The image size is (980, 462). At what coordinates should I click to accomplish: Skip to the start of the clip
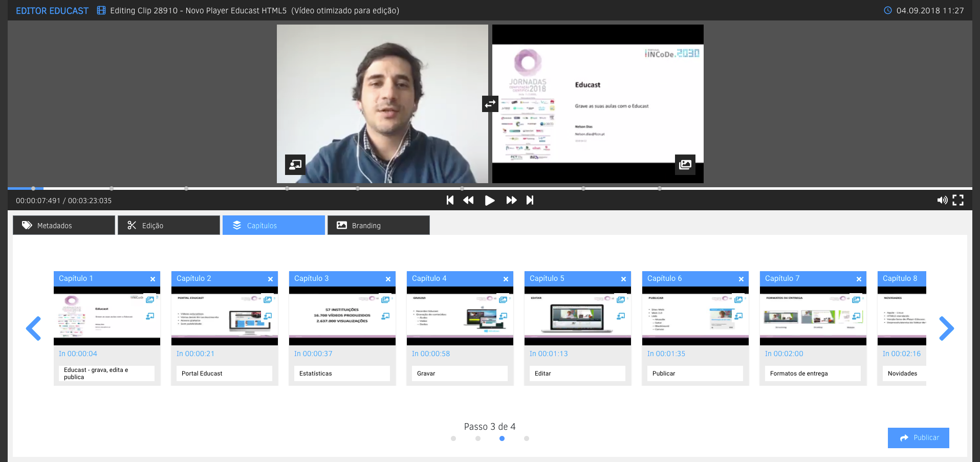coord(450,200)
